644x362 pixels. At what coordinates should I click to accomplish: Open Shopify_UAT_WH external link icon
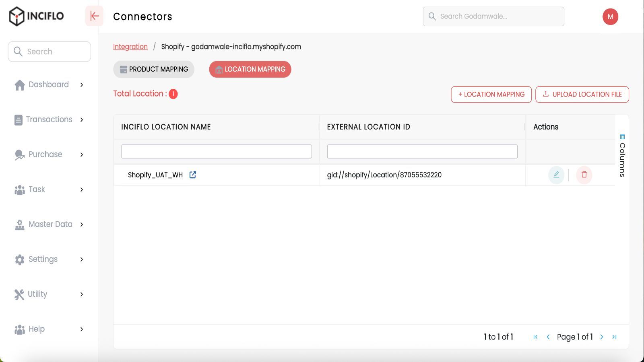coord(193,175)
